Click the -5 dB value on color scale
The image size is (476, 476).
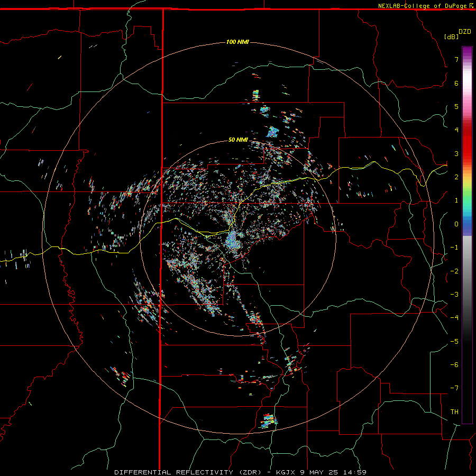454,342
